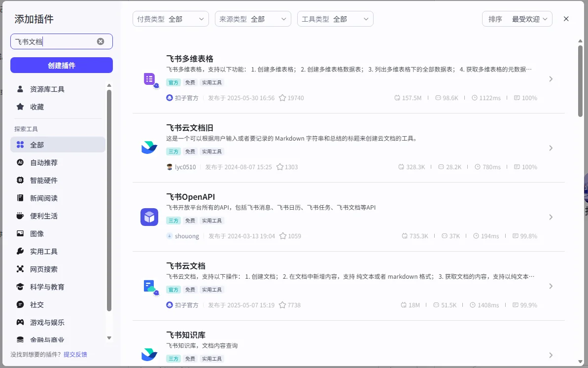588x368 pixels.
Task: Click the 157.5M usage count
Action: [x=408, y=98]
